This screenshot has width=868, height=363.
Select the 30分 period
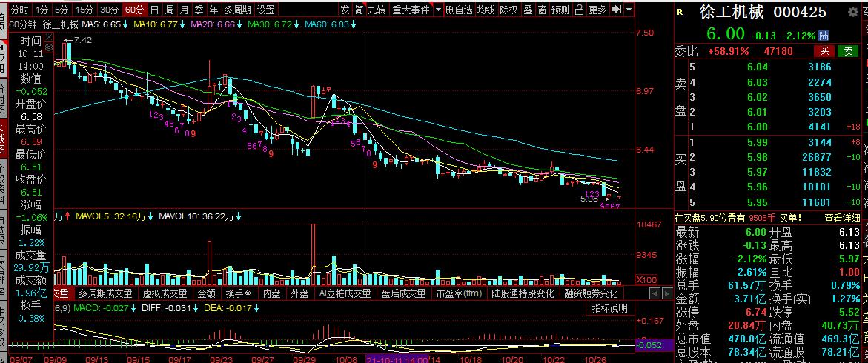(x=110, y=10)
